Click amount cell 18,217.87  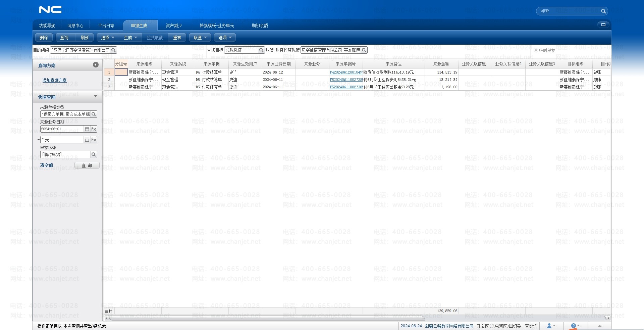click(442, 80)
